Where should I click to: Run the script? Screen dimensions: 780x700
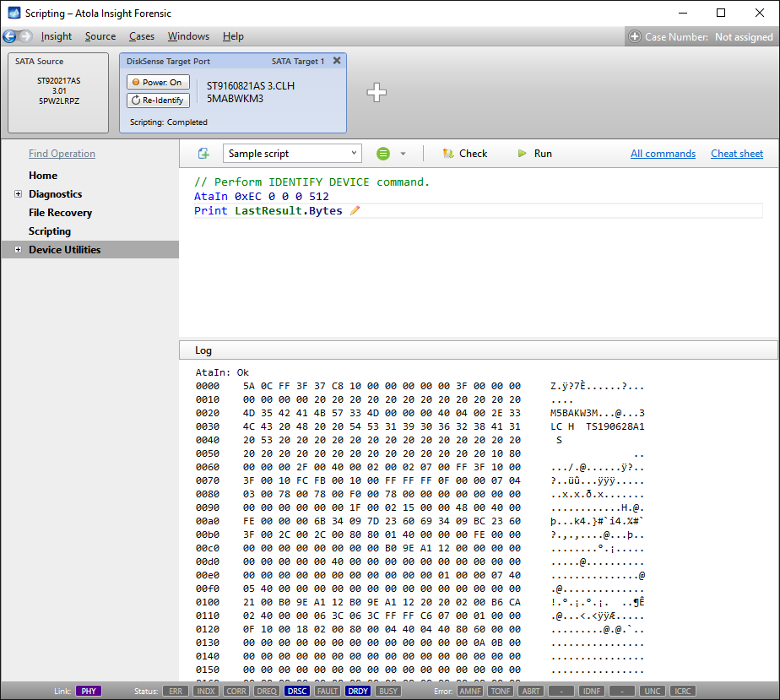point(534,154)
